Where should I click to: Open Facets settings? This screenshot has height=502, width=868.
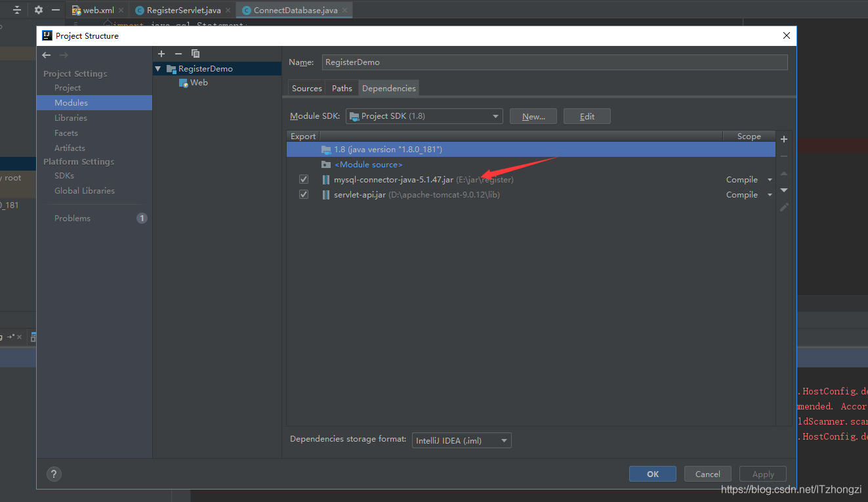pyautogui.click(x=66, y=133)
